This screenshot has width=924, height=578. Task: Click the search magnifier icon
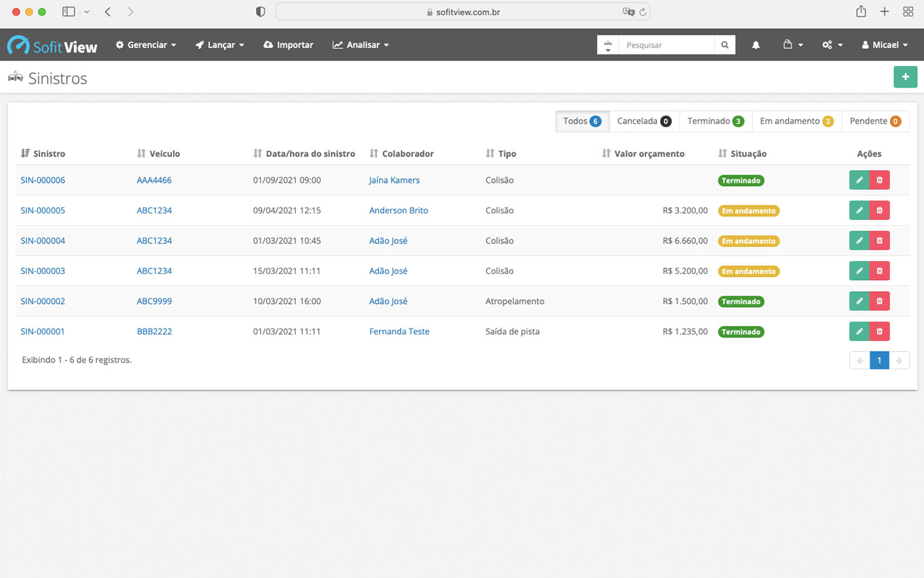[x=725, y=45]
